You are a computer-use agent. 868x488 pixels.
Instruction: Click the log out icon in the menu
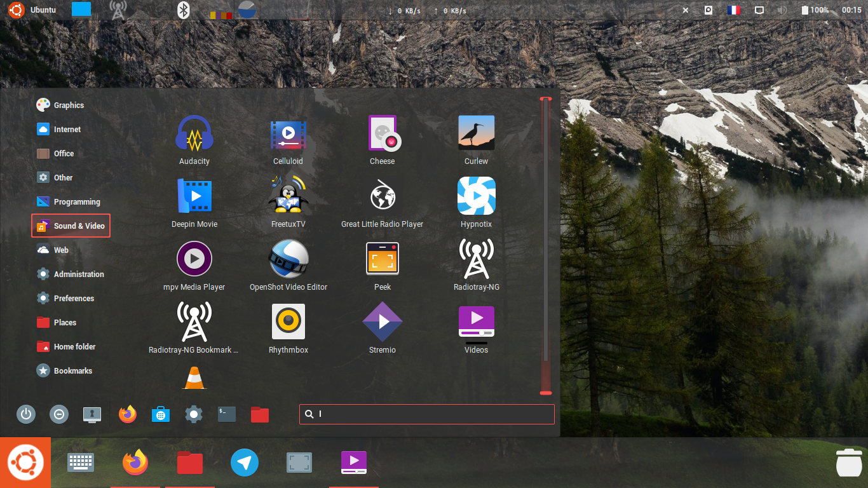click(x=59, y=415)
